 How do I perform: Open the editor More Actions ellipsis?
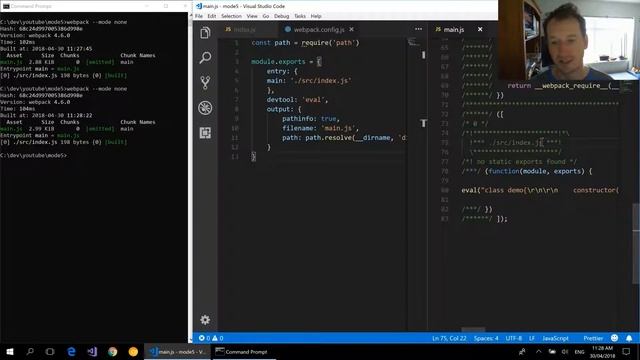coord(418,29)
